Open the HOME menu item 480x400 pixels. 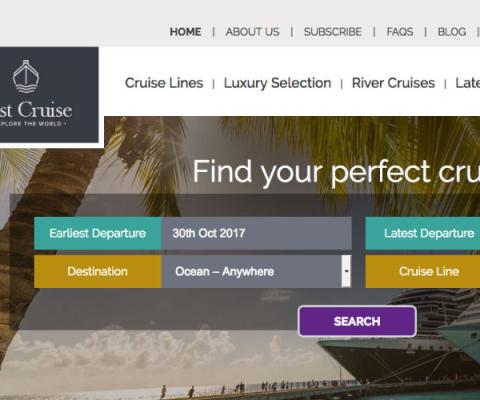click(185, 32)
